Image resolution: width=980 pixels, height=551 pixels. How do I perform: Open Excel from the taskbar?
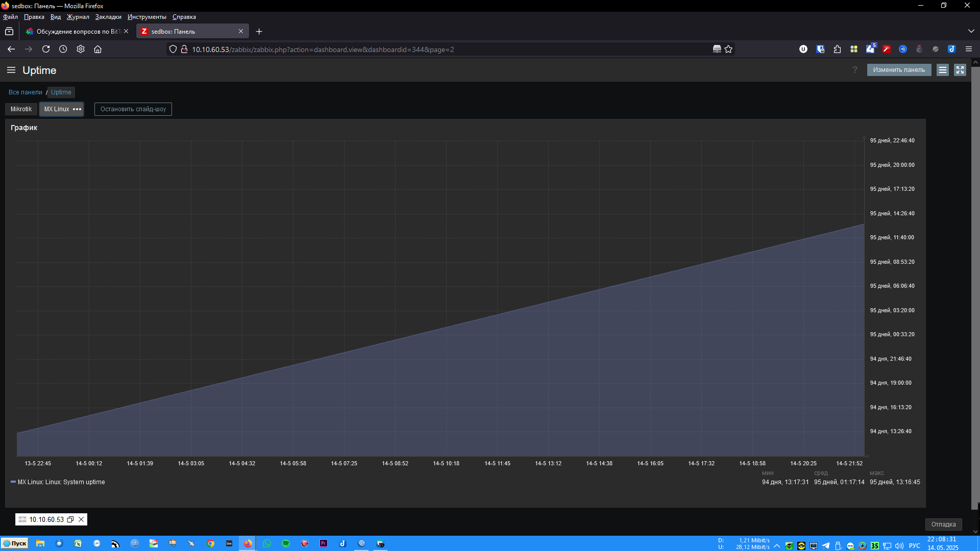pyautogui.click(x=78, y=543)
